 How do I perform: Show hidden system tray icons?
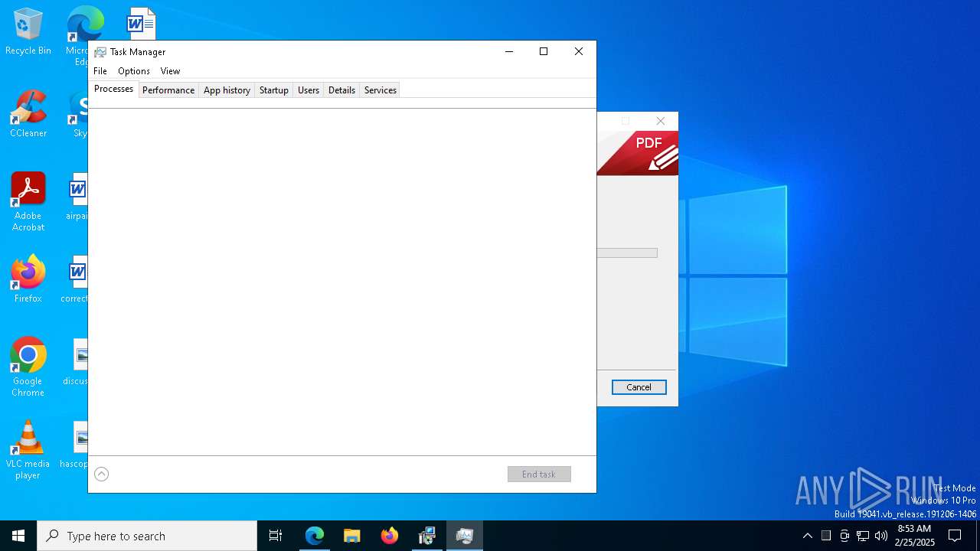coord(808,536)
